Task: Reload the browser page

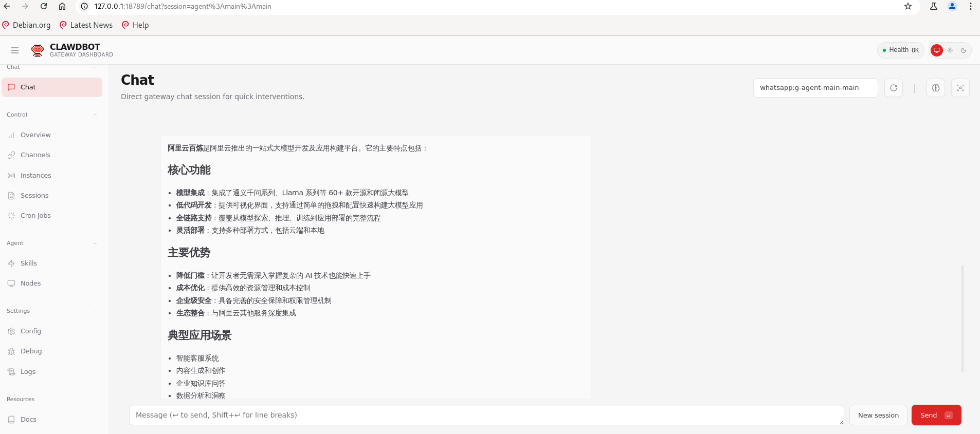Action: click(44, 6)
